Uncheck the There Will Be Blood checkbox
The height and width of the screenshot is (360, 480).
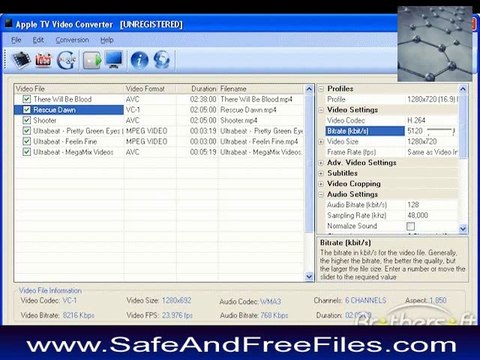(x=27, y=99)
